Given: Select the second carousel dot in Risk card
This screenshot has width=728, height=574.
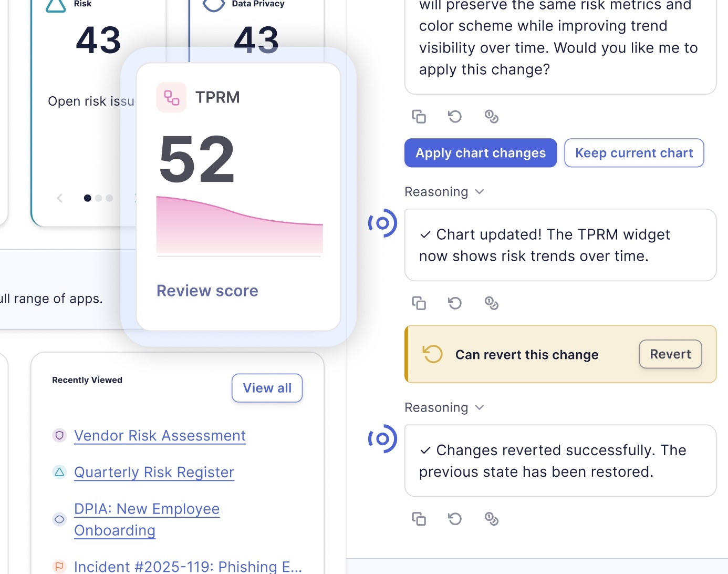Looking at the screenshot, I should [99, 198].
